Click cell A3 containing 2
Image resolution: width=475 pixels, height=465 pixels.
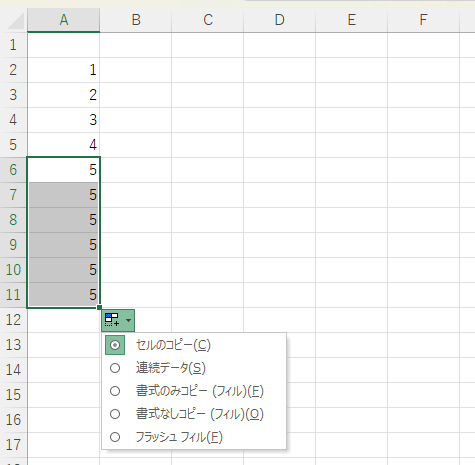tap(64, 95)
